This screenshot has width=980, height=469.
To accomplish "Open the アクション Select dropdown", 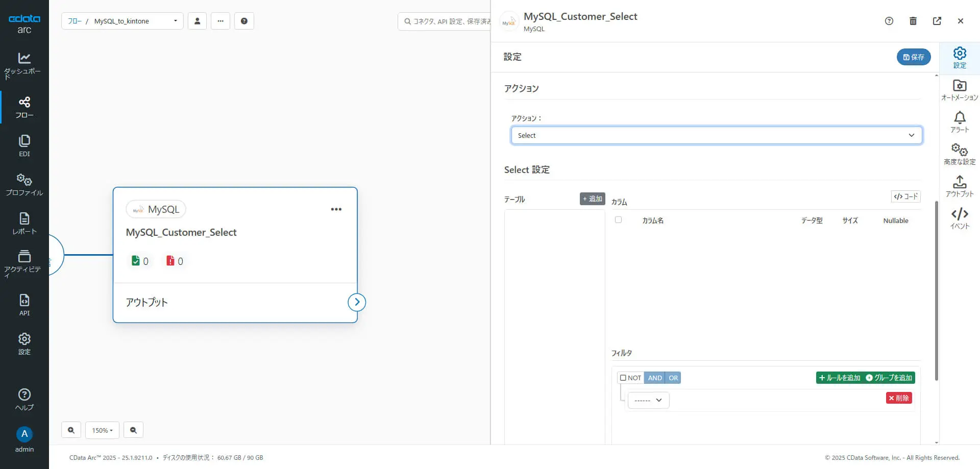I will pyautogui.click(x=716, y=135).
